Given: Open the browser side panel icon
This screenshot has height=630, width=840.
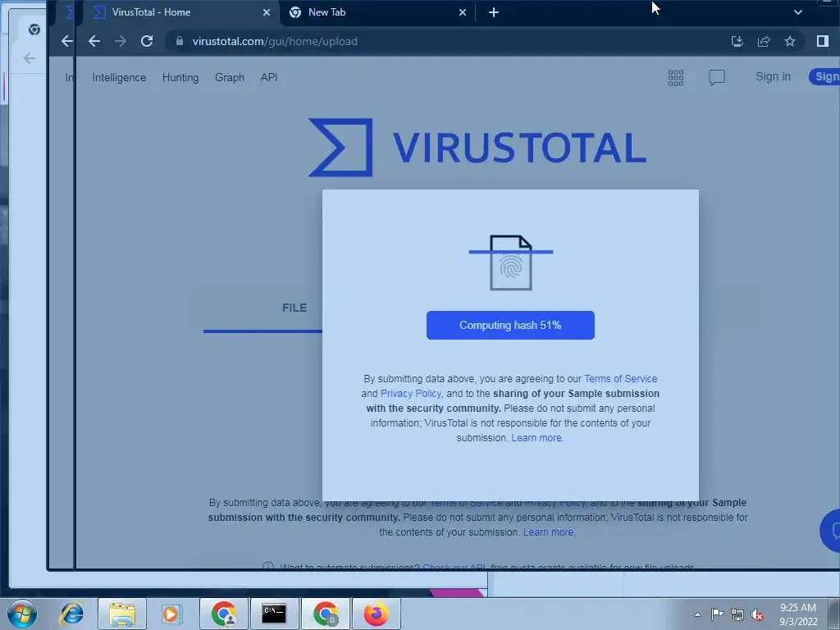Looking at the screenshot, I should point(822,41).
